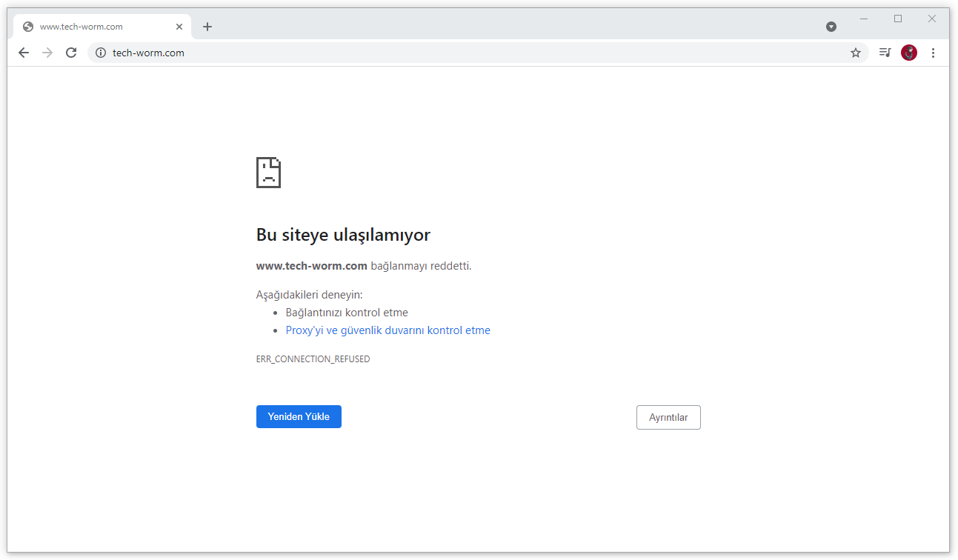The image size is (958, 560).
Task: Close the www.tech-worm.com tab
Action: [x=179, y=27]
